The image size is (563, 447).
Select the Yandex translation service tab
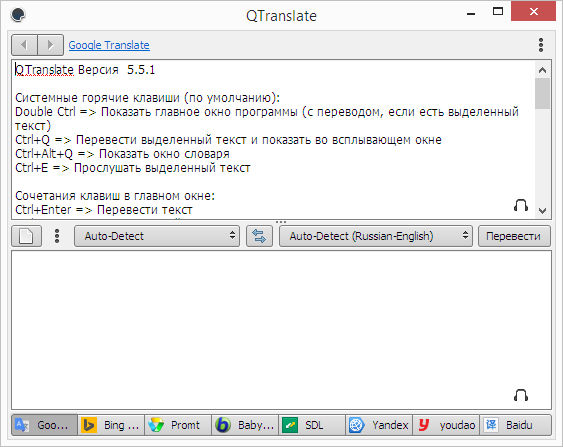[x=379, y=425]
